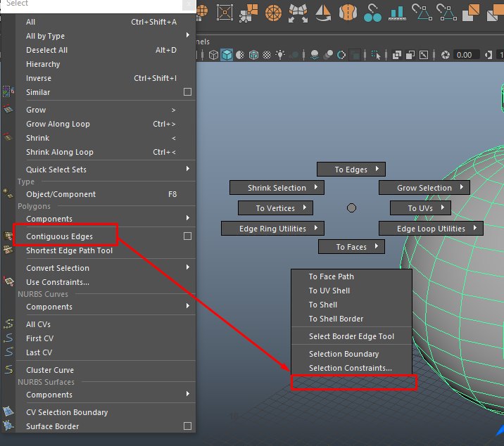Image resolution: width=504 pixels, height=446 pixels.
Task: Select the Contiguous Edges menu item
Action: pos(106,236)
